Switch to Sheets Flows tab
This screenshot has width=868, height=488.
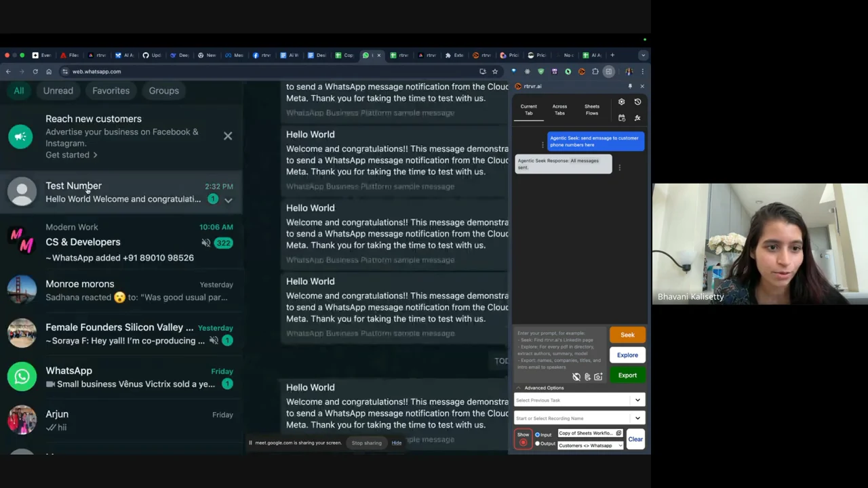click(592, 109)
